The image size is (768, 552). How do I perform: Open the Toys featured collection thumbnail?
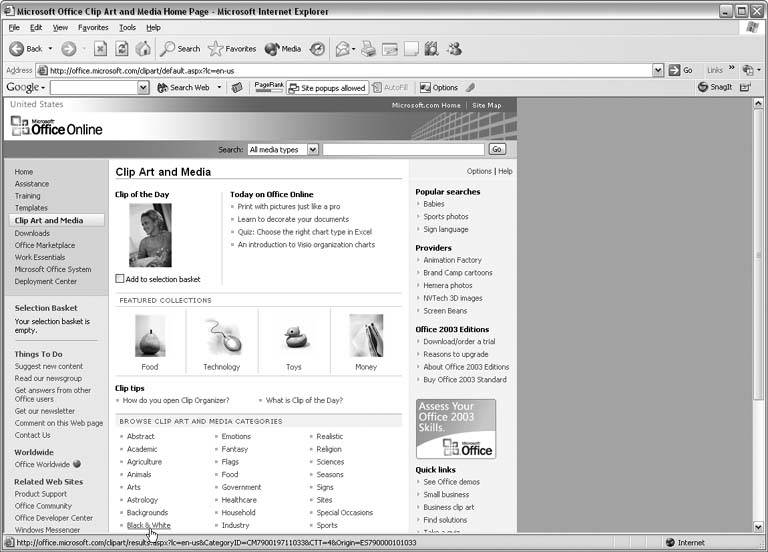tap(294, 337)
